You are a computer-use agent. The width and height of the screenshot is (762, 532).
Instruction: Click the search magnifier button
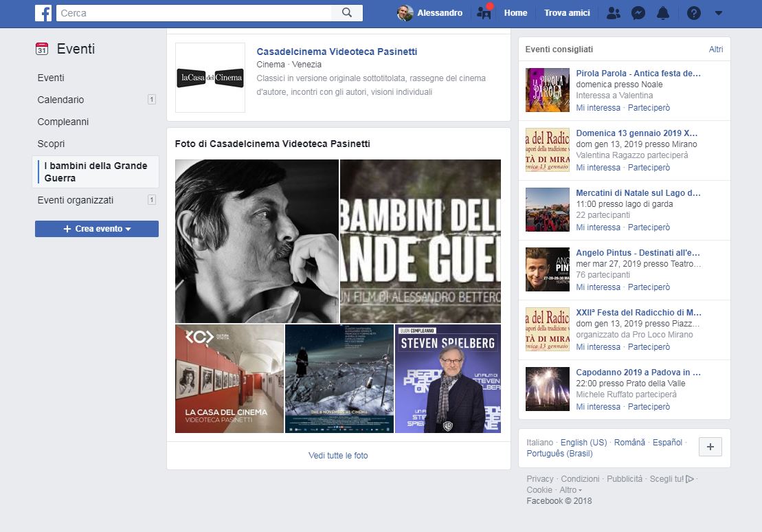pos(346,12)
